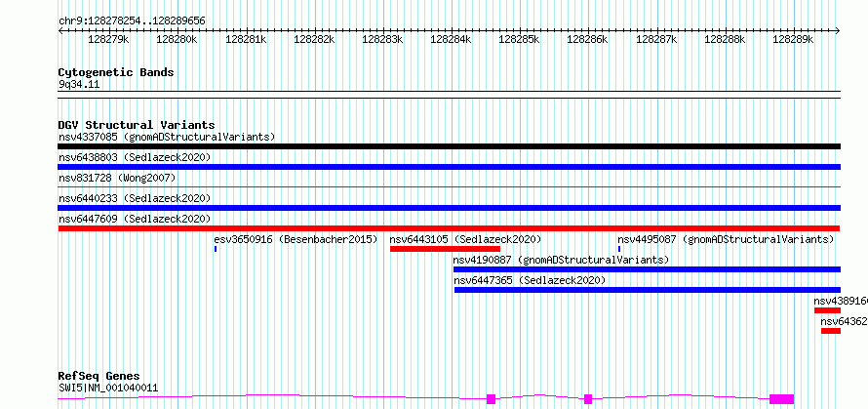
Task: Click the 128283k ruler tick label
Action: 382,39
